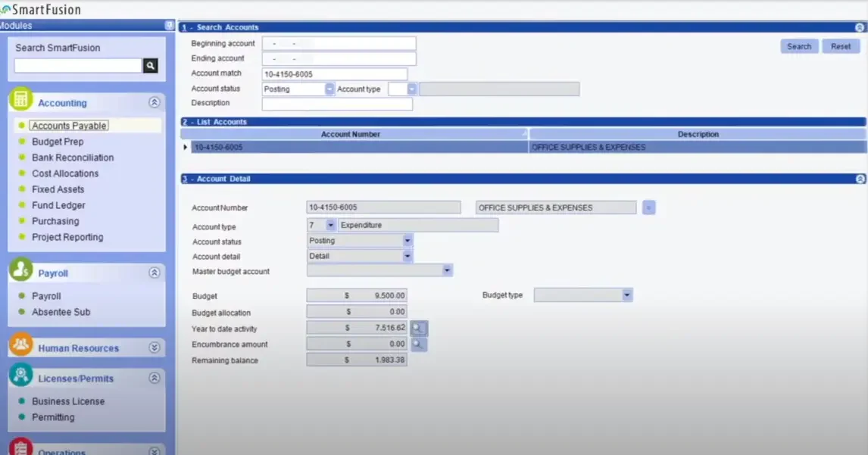The image size is (868, 455).
Task: Expand the Operations section
Action: tap(155, 451)
